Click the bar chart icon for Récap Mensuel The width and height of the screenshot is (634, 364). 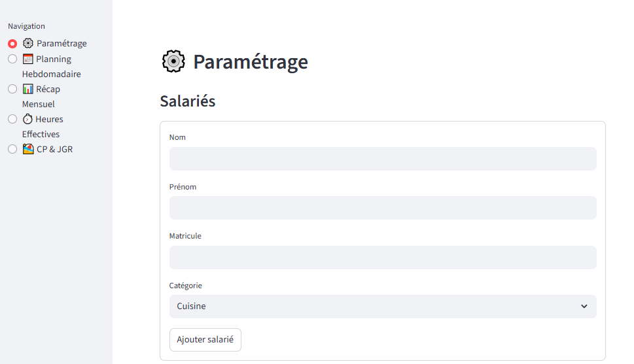click(27, 89)
